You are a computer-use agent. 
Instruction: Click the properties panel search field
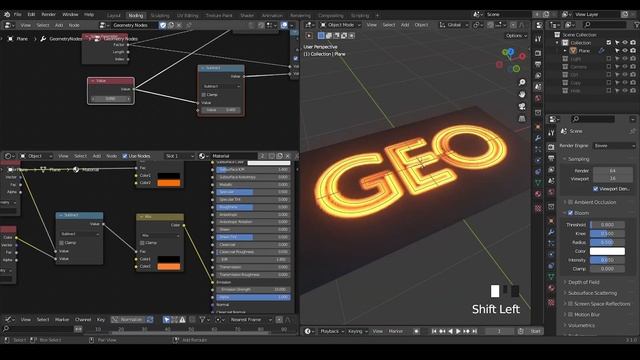point(593,119)
